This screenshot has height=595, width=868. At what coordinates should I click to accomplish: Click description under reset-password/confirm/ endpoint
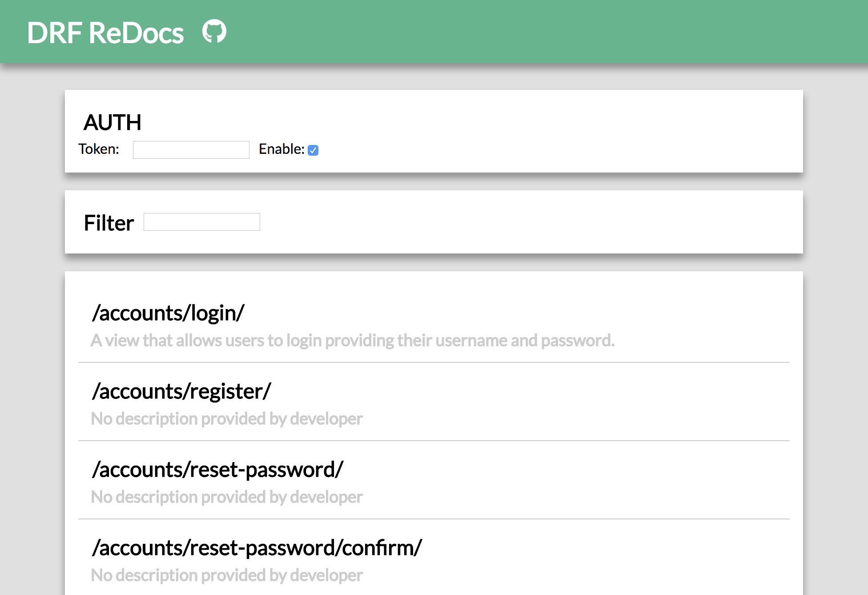tap(227, 575)
